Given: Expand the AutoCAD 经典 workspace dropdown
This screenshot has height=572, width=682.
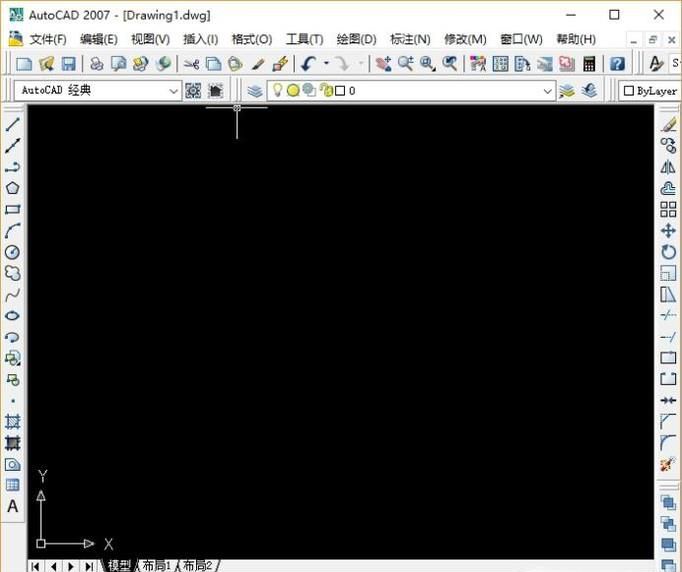Looking at the screenshot, I should coord(174,91).
